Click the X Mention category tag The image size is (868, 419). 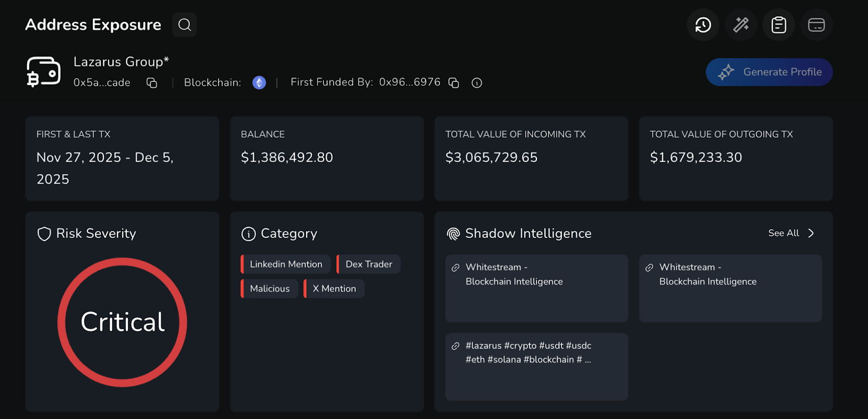334,289
